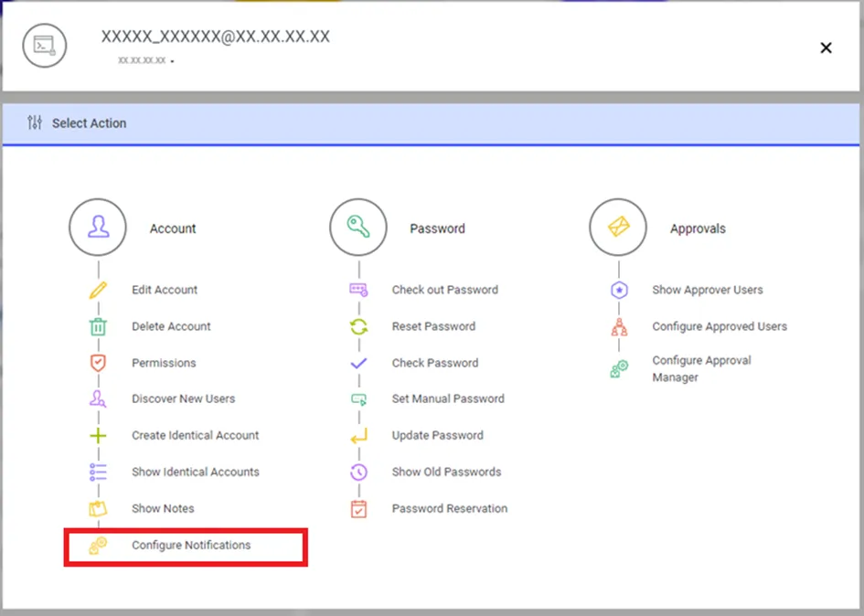Open Show Approver Users

(x=708, y=290)
